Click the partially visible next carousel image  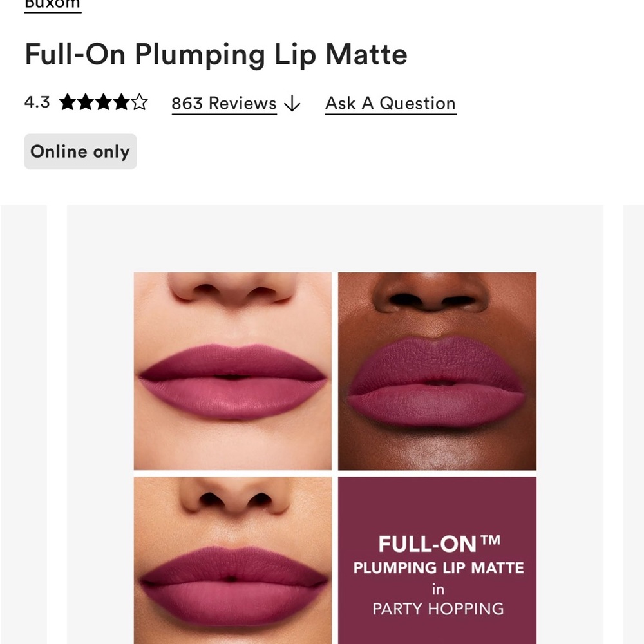(634, 419)
